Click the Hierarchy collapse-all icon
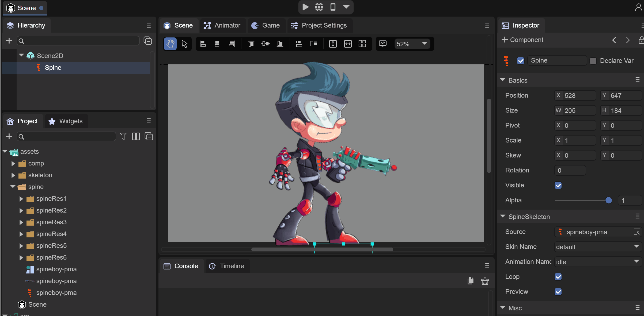The height and width of the screenshot is (316, 644). (x=148, y=41)
